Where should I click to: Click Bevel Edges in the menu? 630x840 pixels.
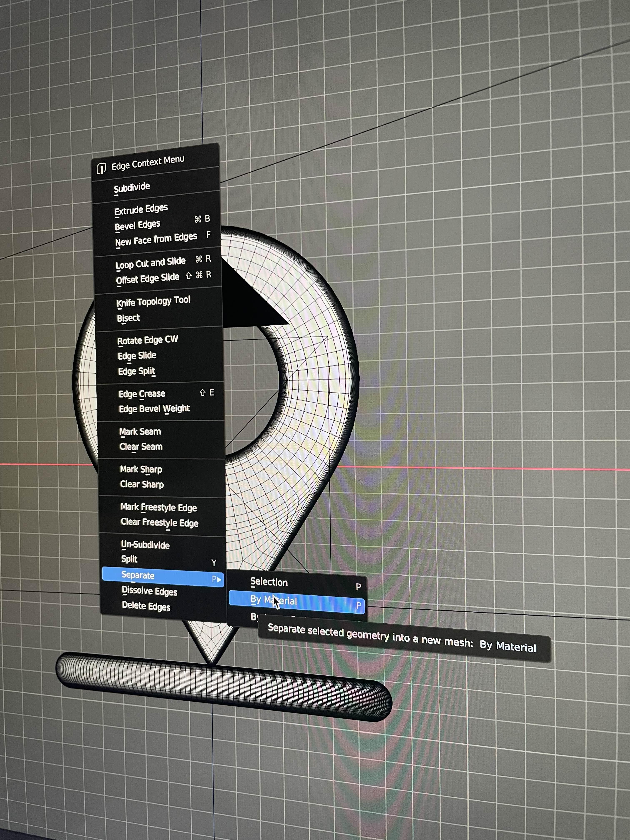click(137, 225)
